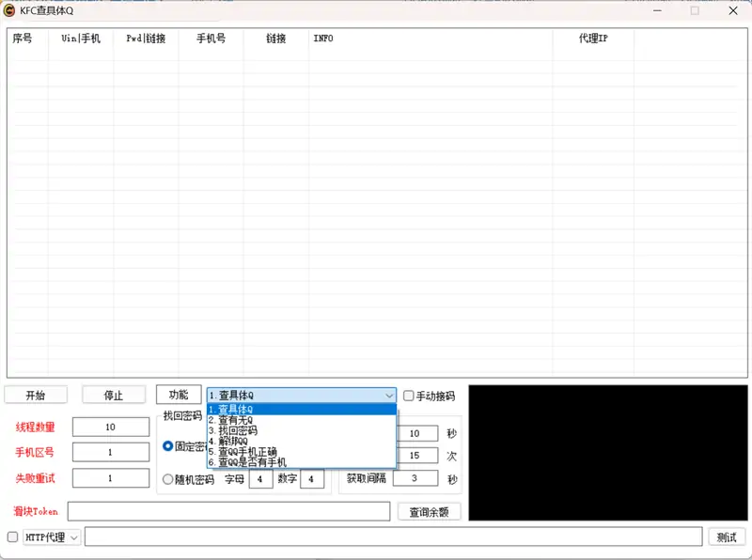
Task: Pick 4. 解绑QQ from the list
Action: coord(228,442)
